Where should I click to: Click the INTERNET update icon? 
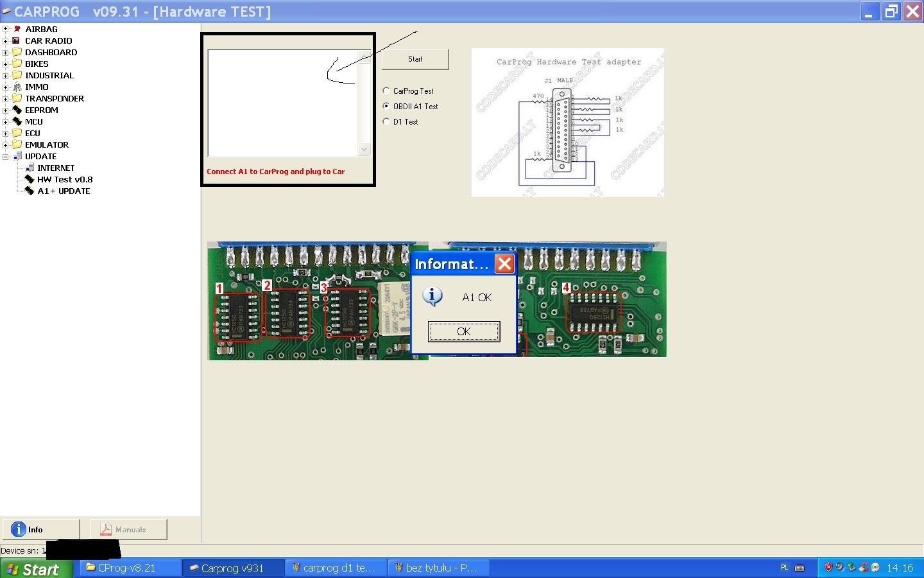pyautogui.click(x=30, y=168)
